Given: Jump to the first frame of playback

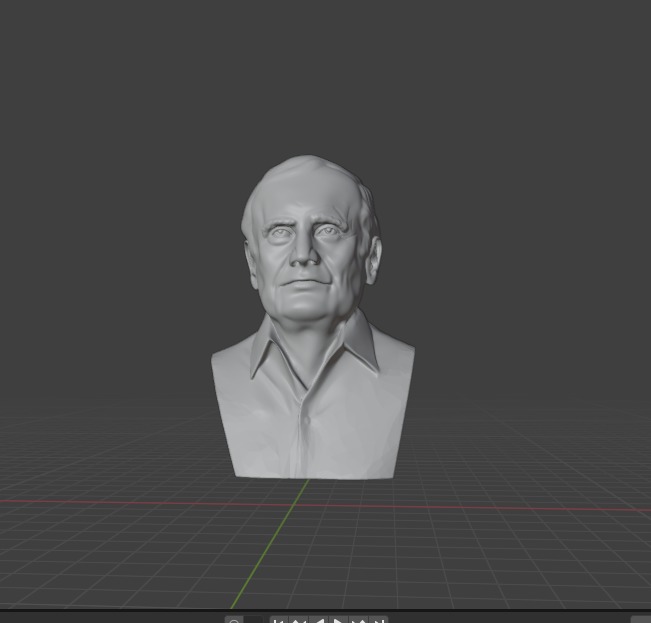Looking at the screenshot, I should pyautogui.click(x=279, y=620).
